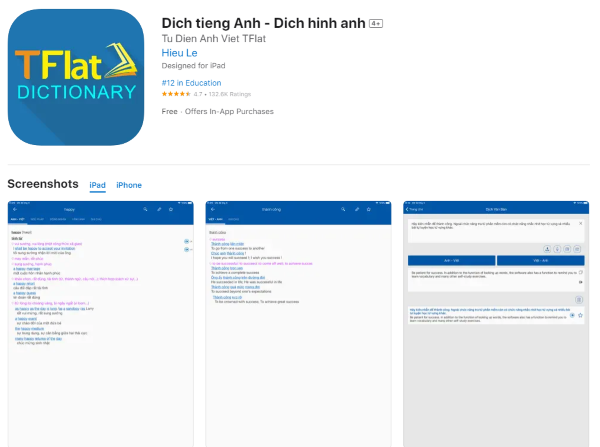The height and width of the screenshot is (447, 600).
Task: Click the back arrow in first screenshot
Action: (14, 209)
